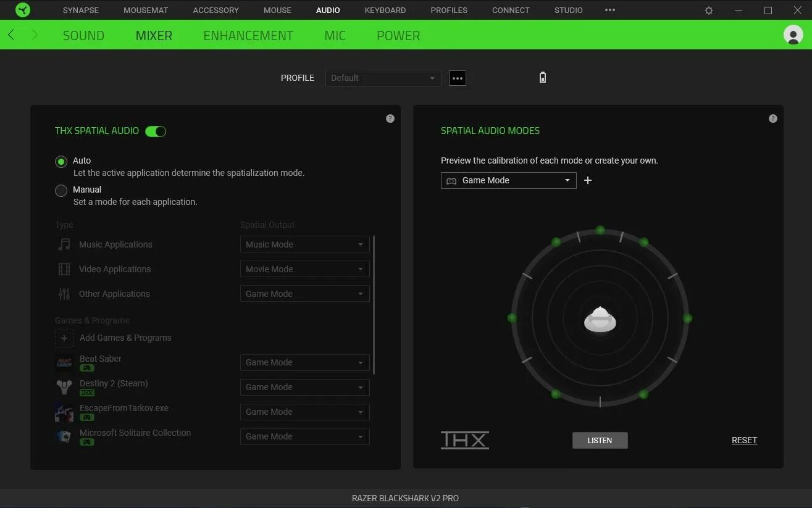Open Beat Saber output dropdown
The width and height of the screenshot is (812, 508).
[305, 362]
